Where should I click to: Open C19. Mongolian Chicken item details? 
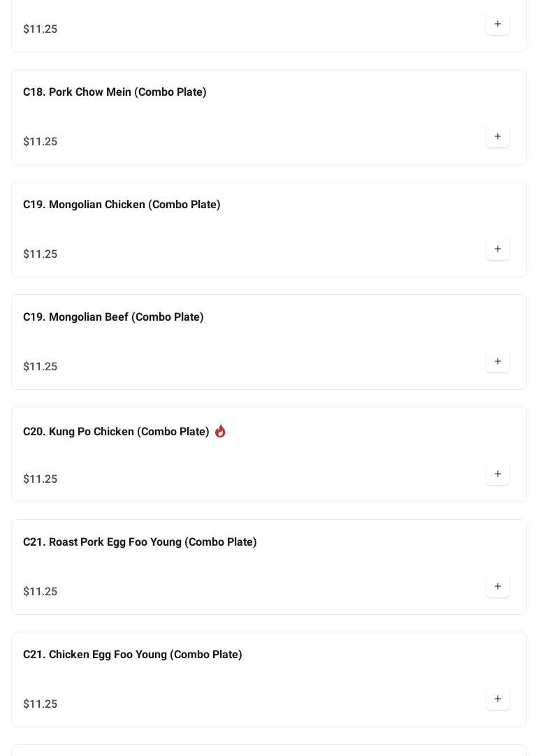122,205
